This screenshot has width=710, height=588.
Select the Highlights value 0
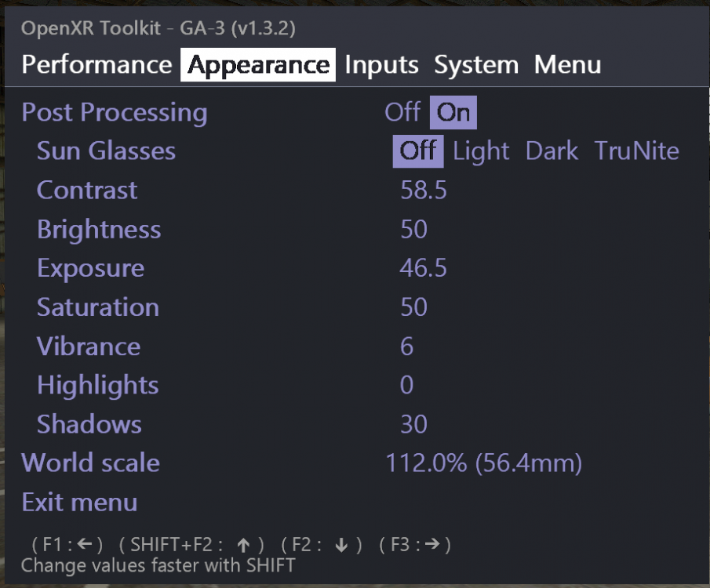(x=406, y=385)
